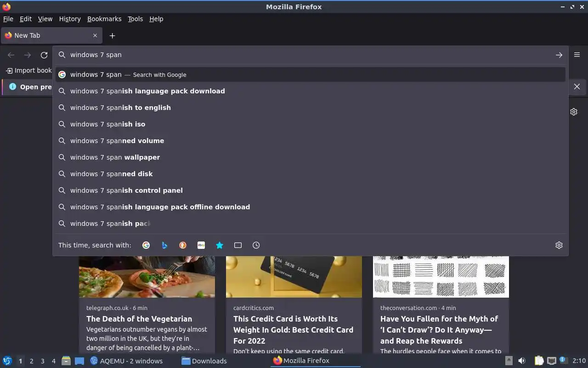Click the update notification tray icon
Viewport: 588px width, 368px height.
click(x=563, y=360)
